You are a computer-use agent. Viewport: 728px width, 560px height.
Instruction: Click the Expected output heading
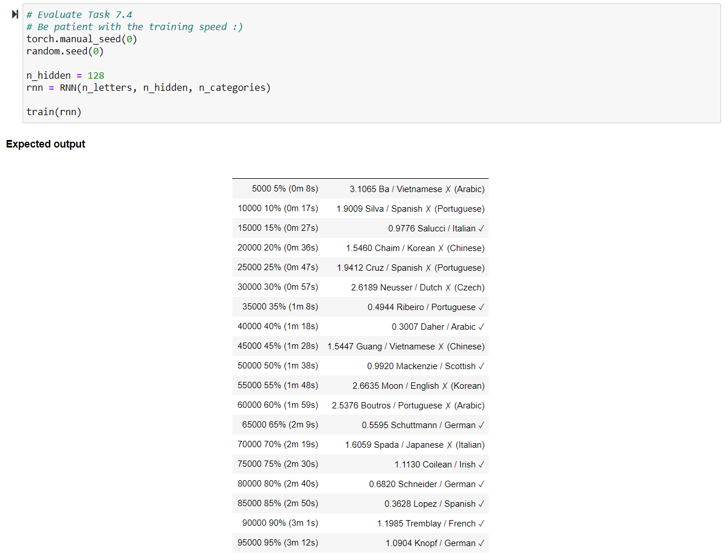coord(46,144)
